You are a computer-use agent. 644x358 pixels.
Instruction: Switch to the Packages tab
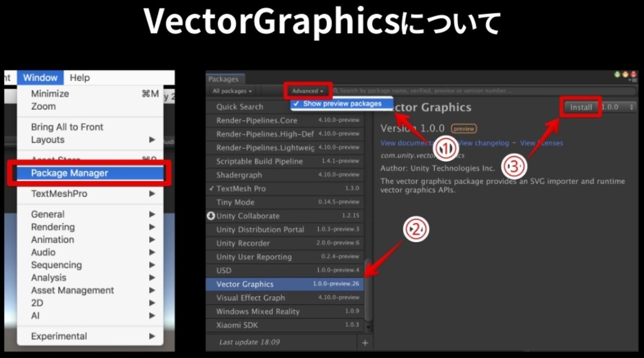(225, 79)
